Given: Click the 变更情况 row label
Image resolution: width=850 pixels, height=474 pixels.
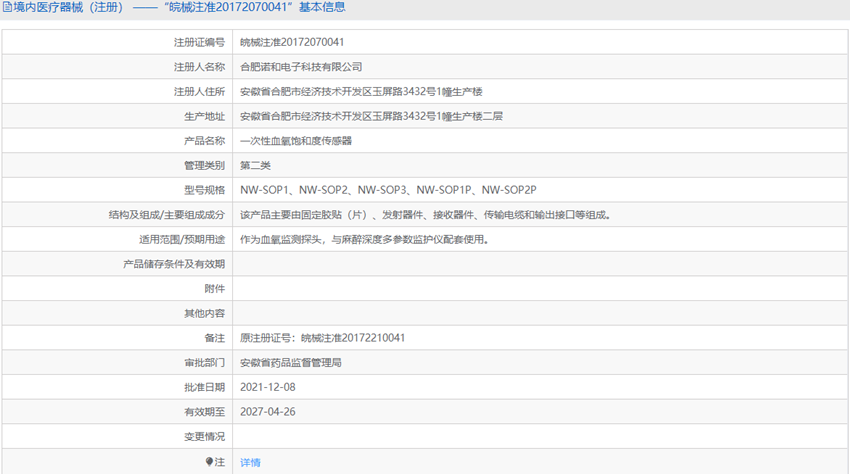Looking at the screenshot, I should 204,437.
